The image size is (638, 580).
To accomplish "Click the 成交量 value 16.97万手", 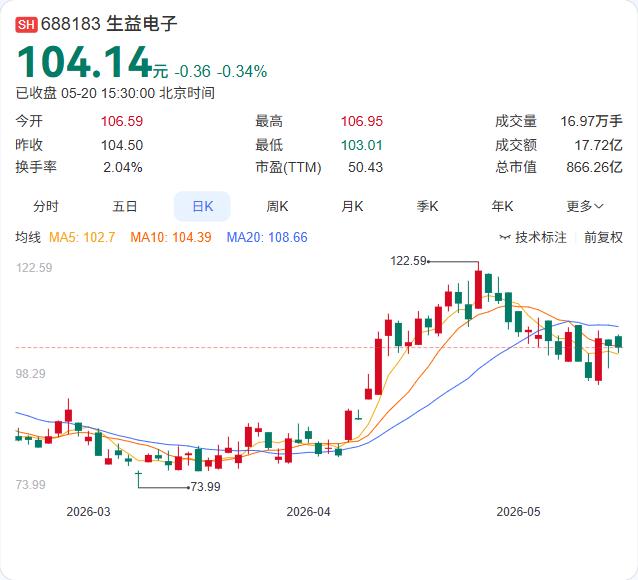I will 592,121.
